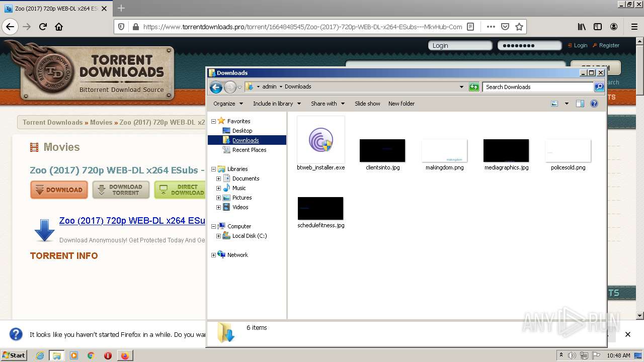Click Search Downloads field
644x362 pixels.
tap(538, 87)
